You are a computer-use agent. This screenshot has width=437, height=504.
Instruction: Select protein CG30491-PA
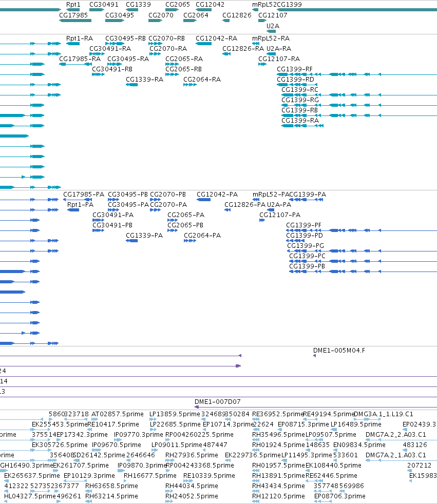tap(99, 220)
